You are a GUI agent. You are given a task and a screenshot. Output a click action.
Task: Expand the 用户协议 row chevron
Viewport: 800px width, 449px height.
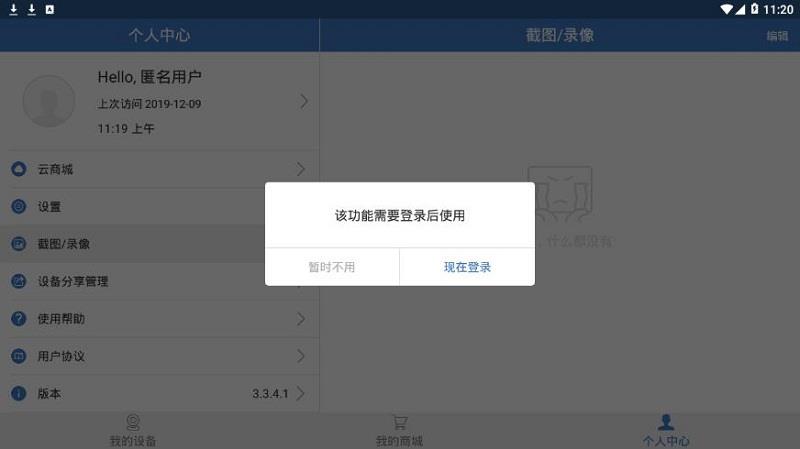pos(301,356)
